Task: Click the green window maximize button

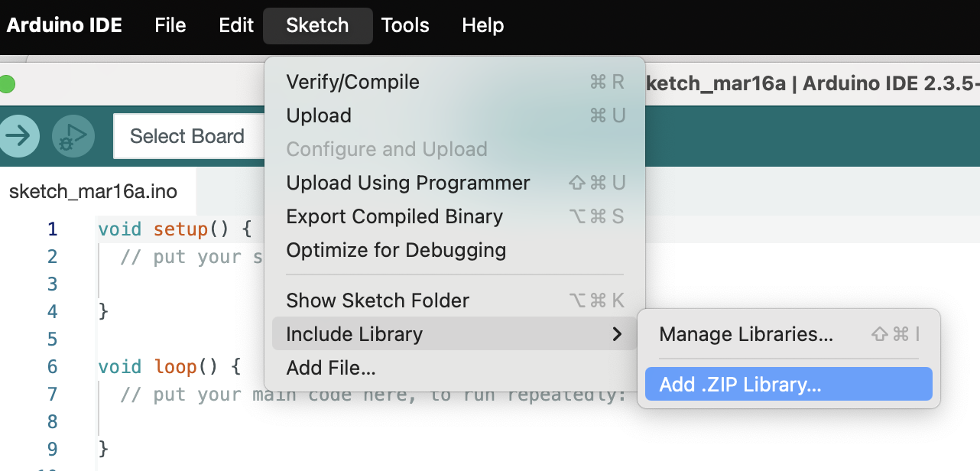Action: (6, 84)
